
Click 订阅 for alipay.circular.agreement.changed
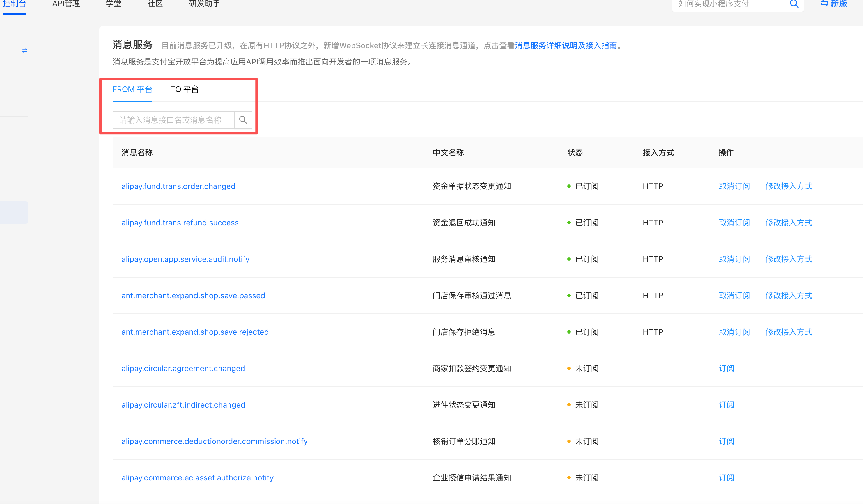click(726, 369)
